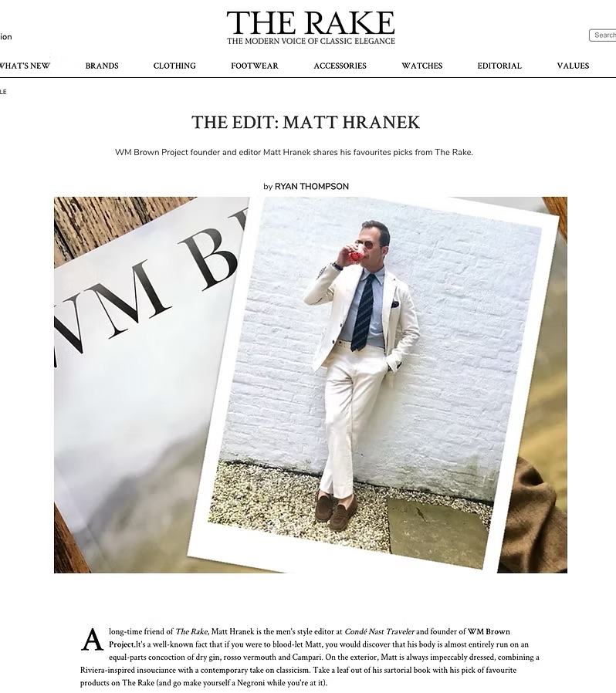Image resolution: width=616 pixels, height=693 pixels.
Task: Open the Brands menu
Action: pos(102,66)
